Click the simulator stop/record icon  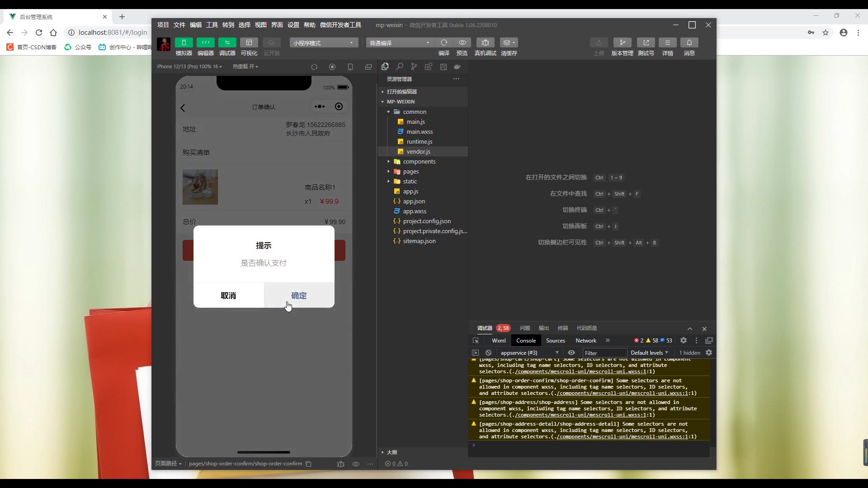pyautogui.click(x=332, y=67)
